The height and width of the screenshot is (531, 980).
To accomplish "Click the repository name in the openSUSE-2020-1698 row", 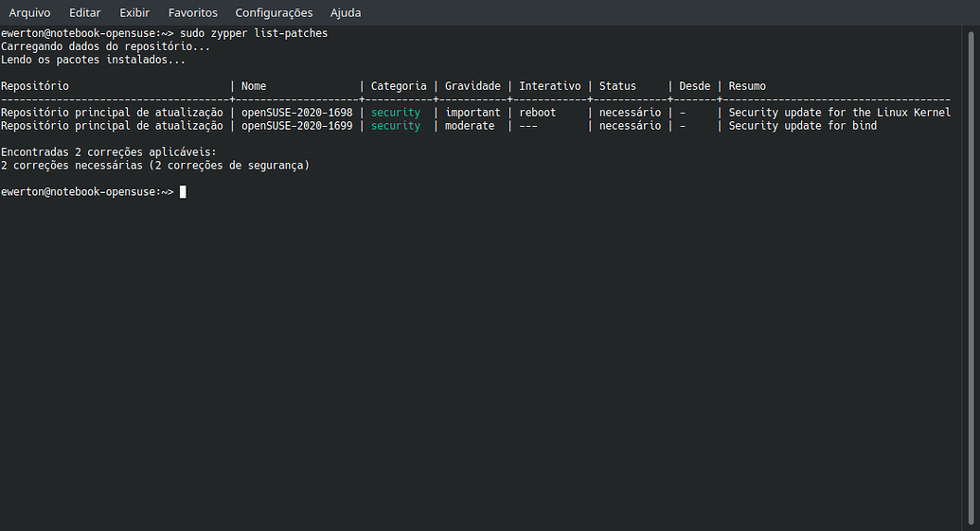I will pyautogui.click(x=112, y=113).
